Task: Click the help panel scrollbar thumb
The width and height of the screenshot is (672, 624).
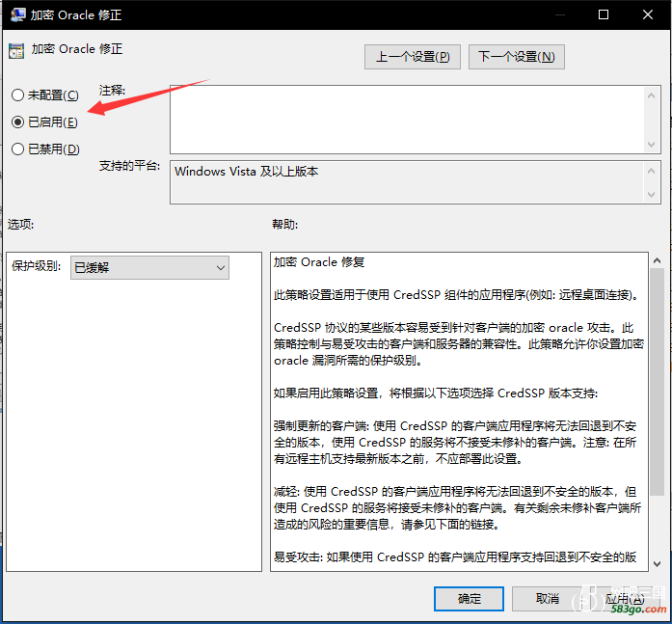Action: point(657,381)
